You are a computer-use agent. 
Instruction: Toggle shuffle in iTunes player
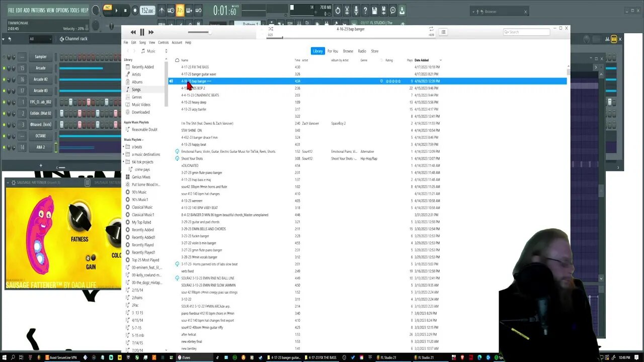pos(271,29)
